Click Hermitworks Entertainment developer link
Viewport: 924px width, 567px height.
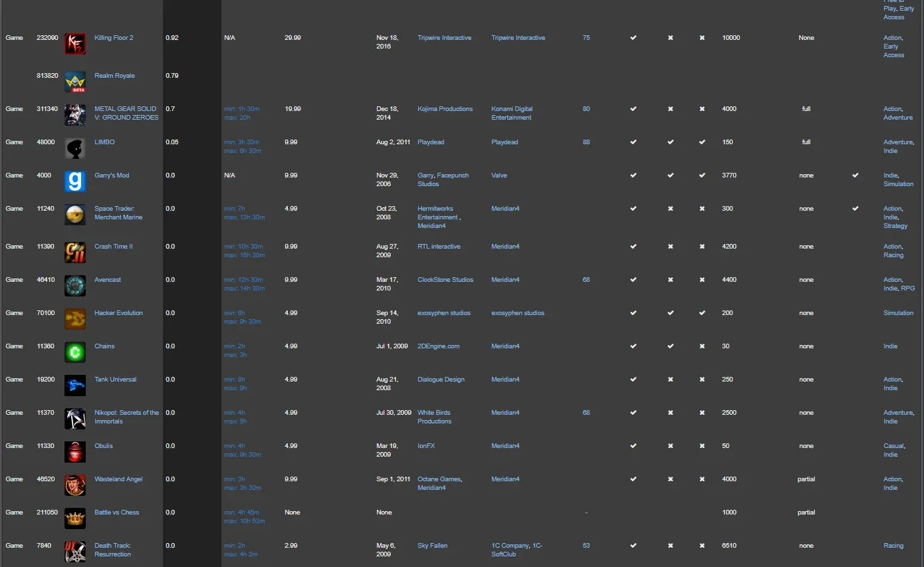tap(437, 213)
